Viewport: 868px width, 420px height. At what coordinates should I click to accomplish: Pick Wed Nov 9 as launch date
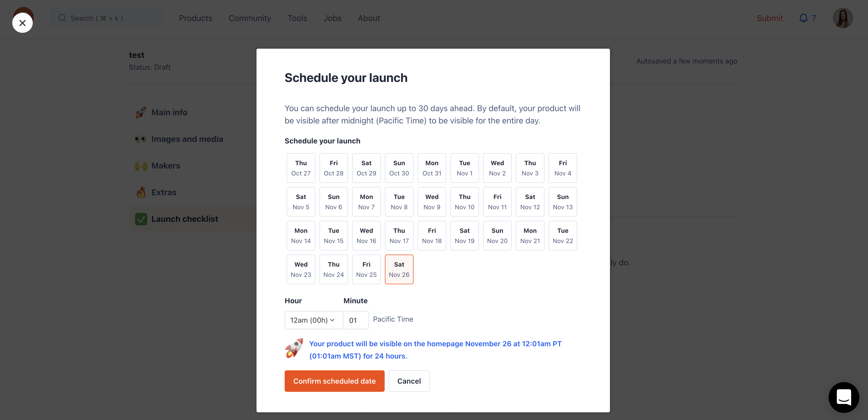pyautogui.click(x=432, y=202)
